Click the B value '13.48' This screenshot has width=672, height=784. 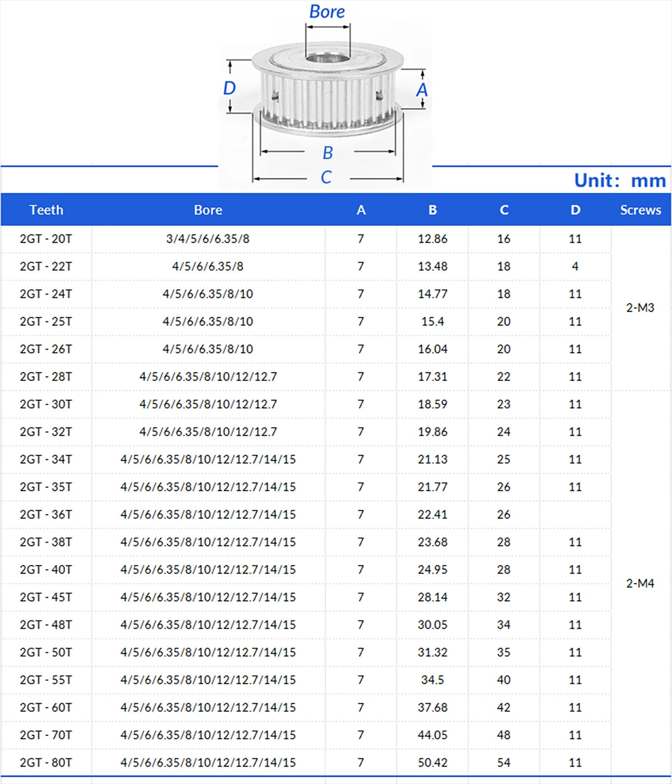point(432,267)
